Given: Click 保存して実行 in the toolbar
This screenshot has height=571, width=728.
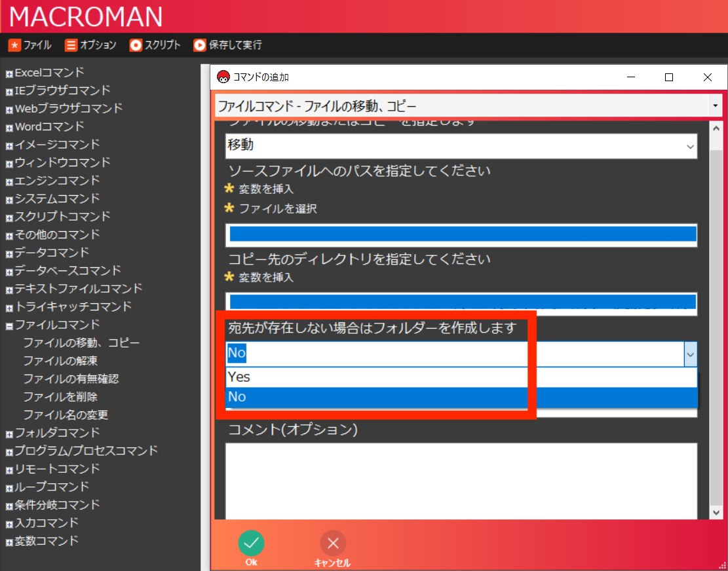Looking at the screenshot, I should pyautogui.click(x=228, y=45).
